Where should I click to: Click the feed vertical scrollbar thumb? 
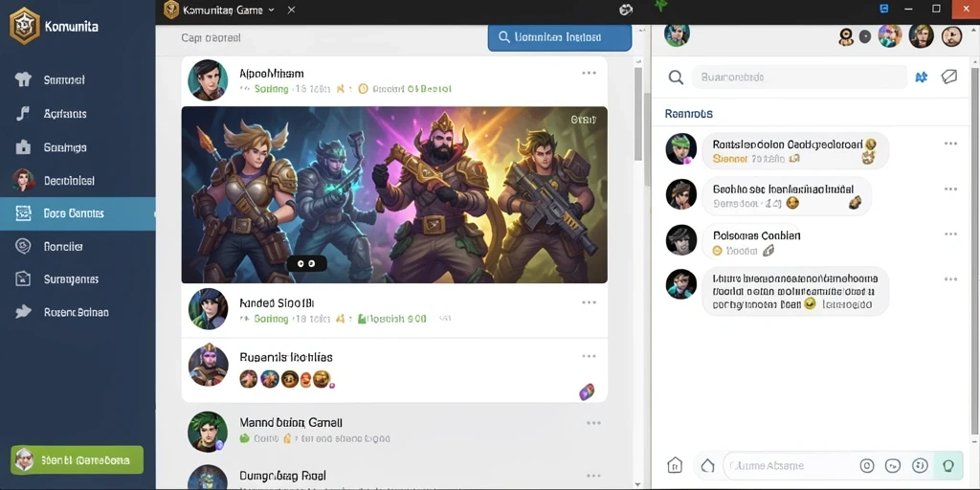(x=638, y=113)
